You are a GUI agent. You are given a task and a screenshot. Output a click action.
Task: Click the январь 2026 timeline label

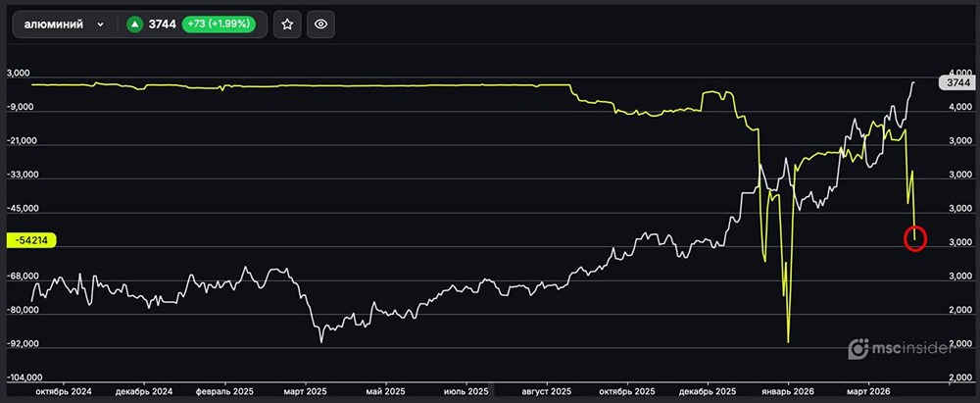coord(789,391)
